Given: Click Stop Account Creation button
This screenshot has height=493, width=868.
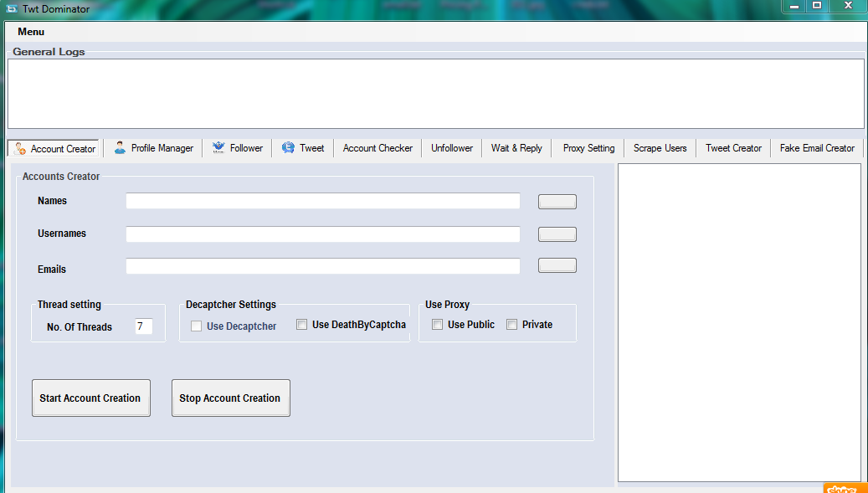Looking at the screenshot, I should click(x=231, y=398).
